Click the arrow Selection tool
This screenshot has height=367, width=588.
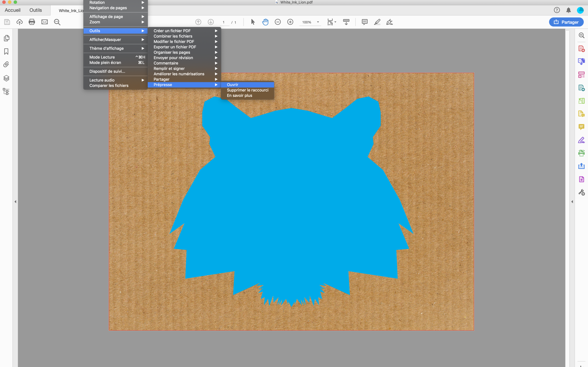pyautogui.click(x=253, y=22)
